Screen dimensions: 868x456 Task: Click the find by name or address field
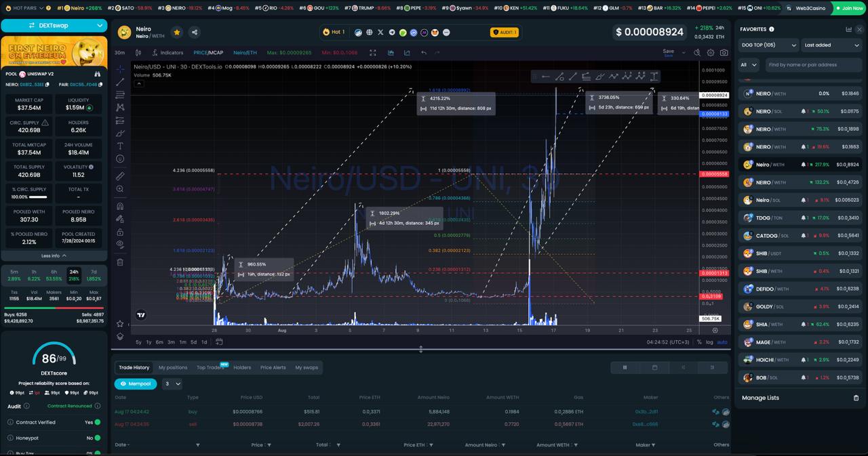point(812,65)
